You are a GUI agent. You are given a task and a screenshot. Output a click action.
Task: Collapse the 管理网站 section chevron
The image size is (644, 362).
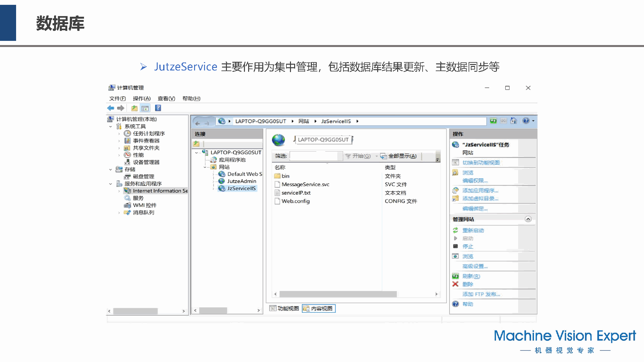click(528, 219)
